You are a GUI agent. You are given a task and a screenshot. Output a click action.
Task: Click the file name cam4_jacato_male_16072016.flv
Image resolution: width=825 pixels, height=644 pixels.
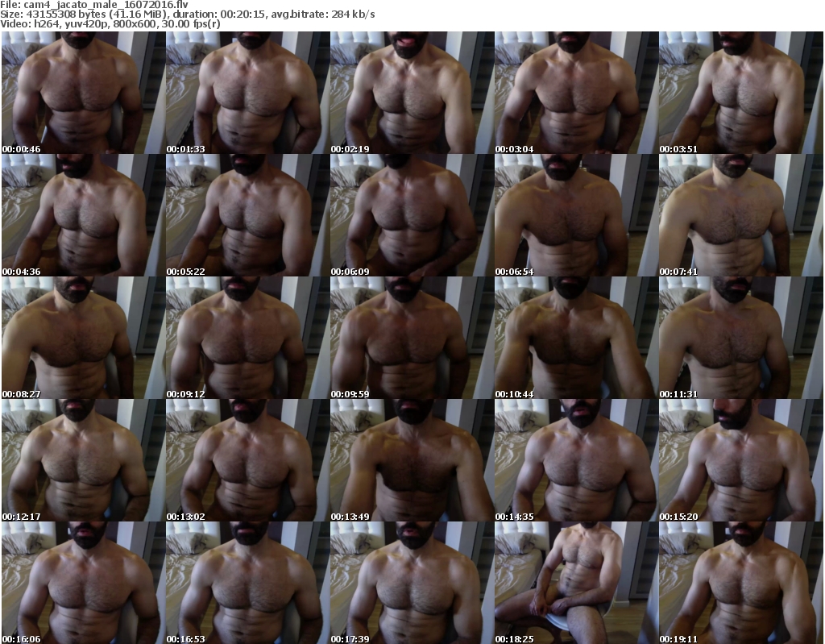tap(106, 5)
